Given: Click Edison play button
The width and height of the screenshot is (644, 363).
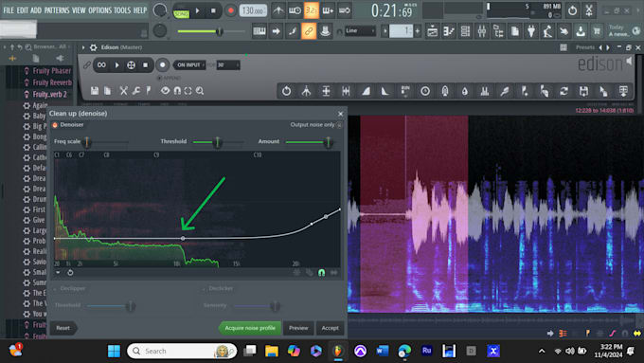Looking at the screenshot, I should tap(116, 65).
